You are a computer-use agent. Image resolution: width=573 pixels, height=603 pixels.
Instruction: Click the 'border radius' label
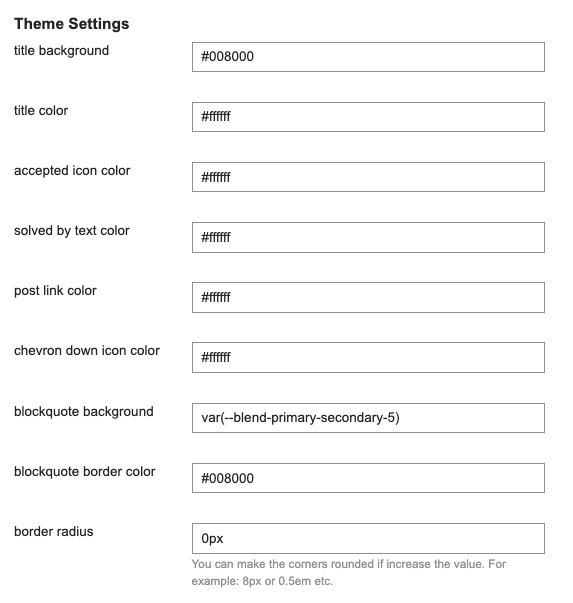coord(53,531)
